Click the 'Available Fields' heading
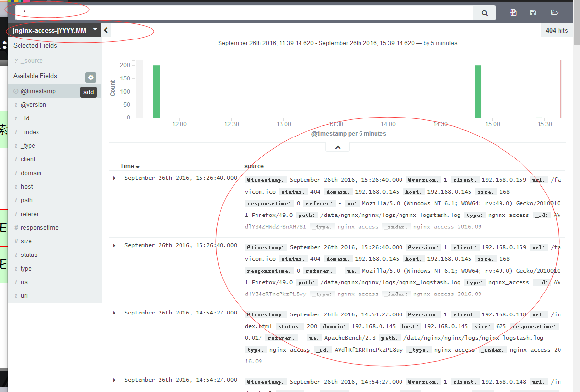 coord(35,76)
